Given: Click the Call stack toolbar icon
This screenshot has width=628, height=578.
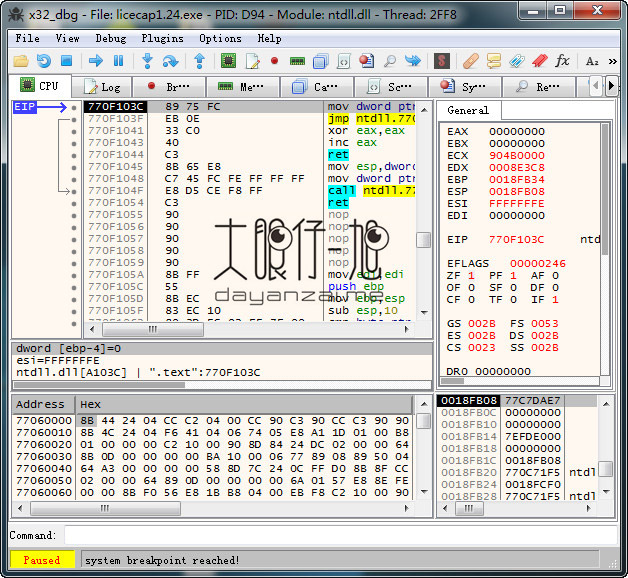Looking at the screenshot, I should 320,61.
